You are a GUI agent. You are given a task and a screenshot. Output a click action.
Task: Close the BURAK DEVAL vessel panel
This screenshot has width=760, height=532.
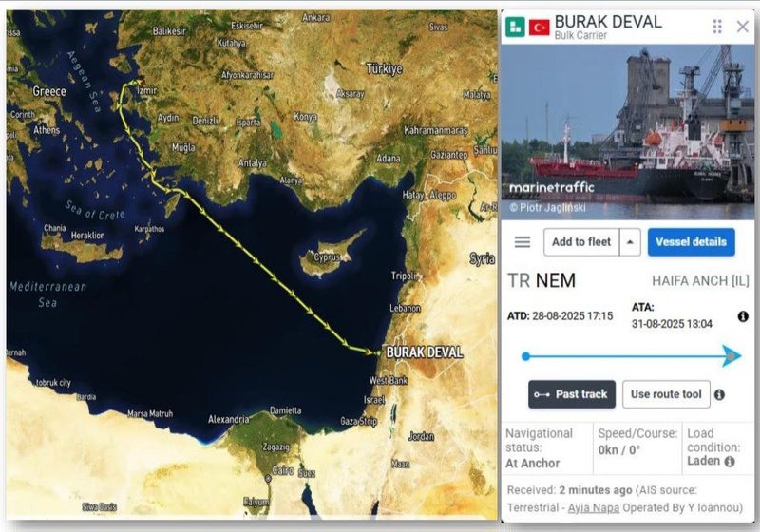tap(742, 27)
